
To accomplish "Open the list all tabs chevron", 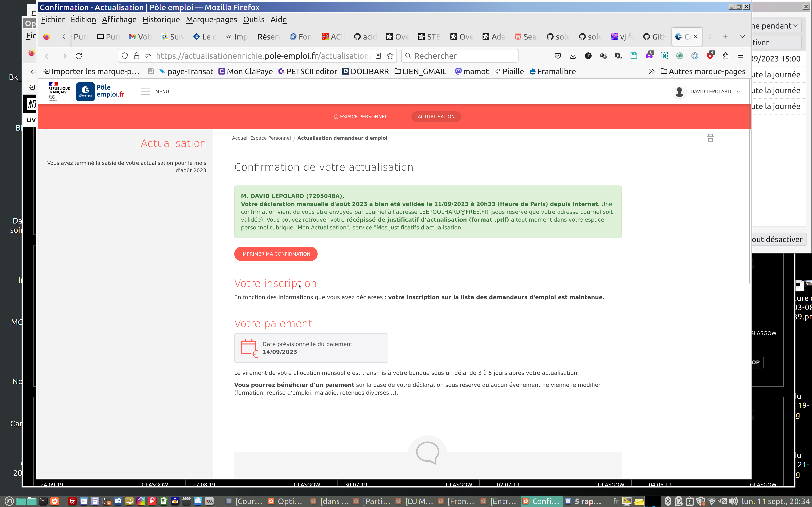I will pyautogui.click(x=742, y=37).
